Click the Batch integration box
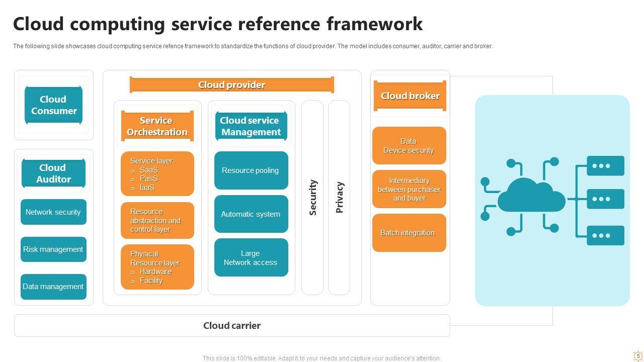 click(409, 233)
